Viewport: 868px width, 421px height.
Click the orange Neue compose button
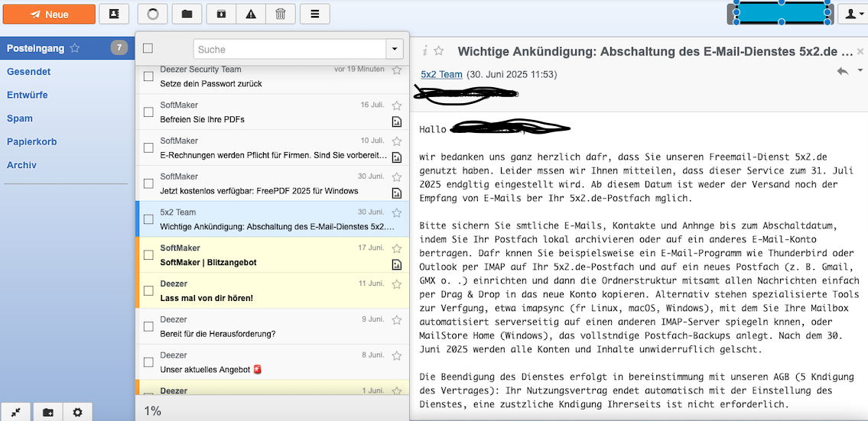[48, 14]
